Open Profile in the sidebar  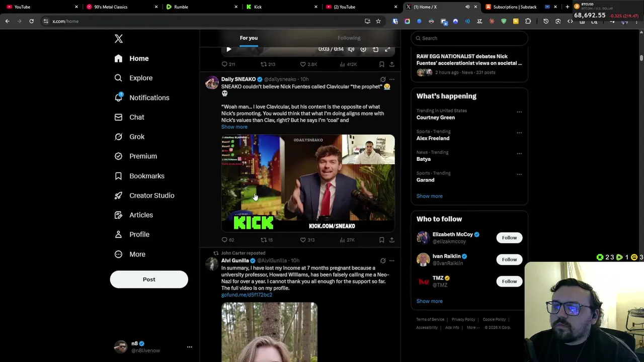point(131,234)
